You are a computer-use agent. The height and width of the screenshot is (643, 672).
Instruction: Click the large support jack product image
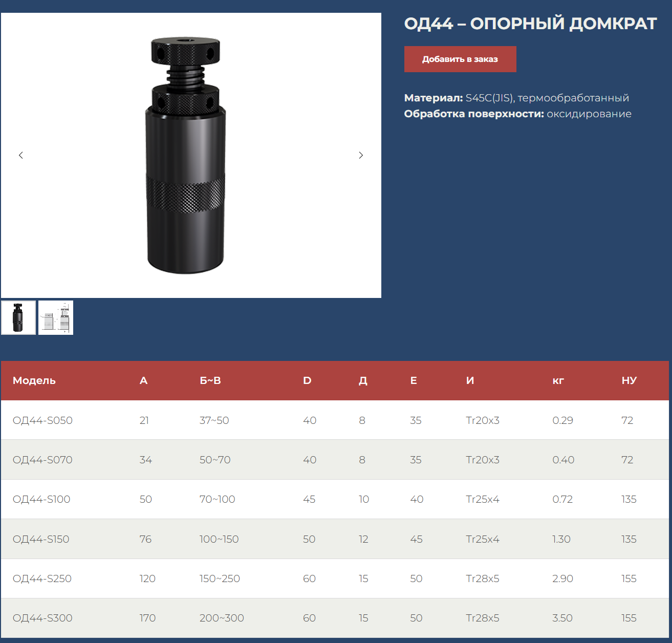tap(186, 155)
